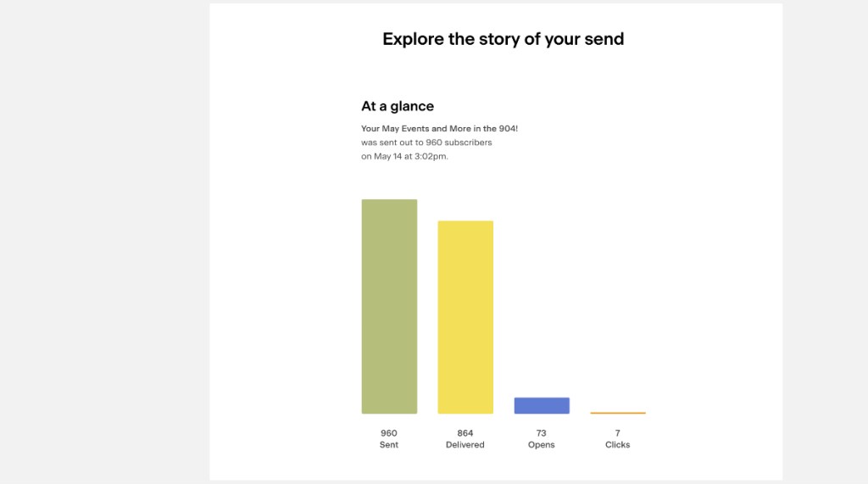
Task: Click the 960 value under the chart
Action: pos(389,433)
